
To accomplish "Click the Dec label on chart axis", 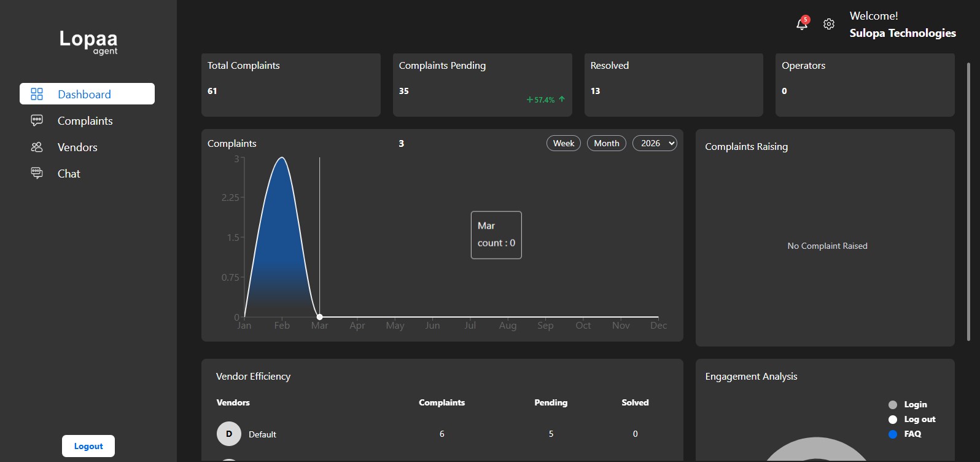I will point(658,326).
